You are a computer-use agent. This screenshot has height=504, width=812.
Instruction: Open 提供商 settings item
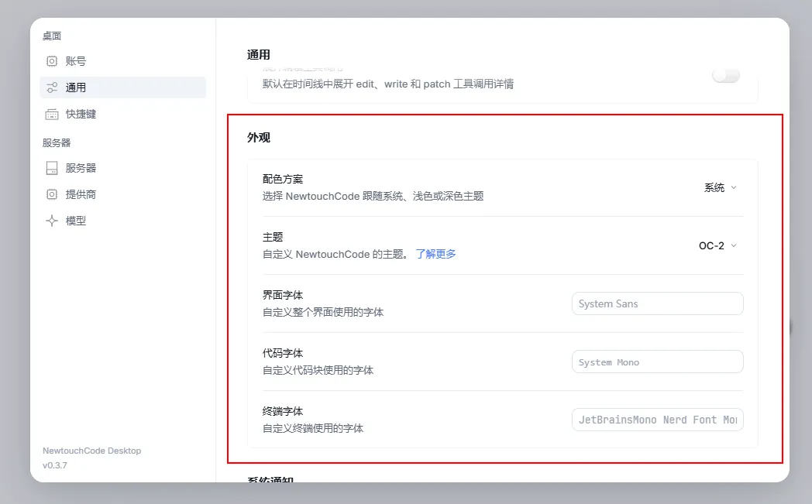click(x=122, y=194)
